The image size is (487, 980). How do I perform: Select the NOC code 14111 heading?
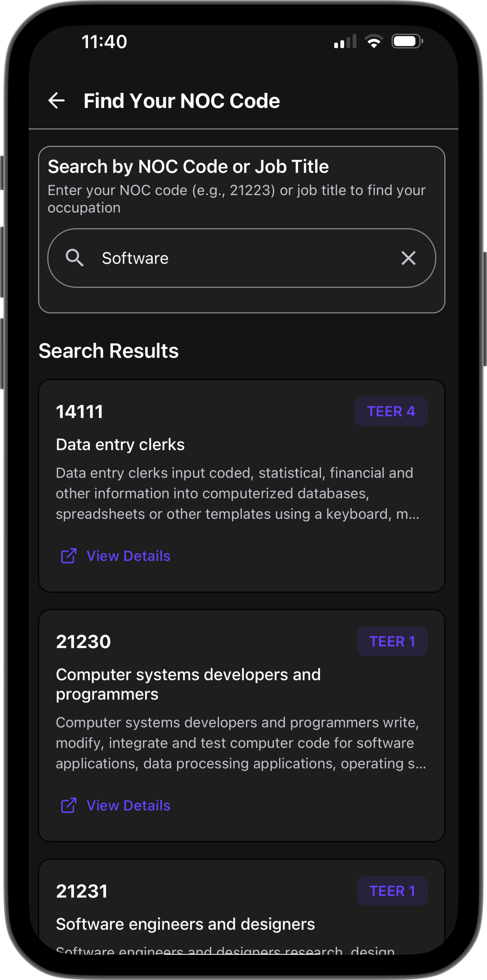pos(80,411)
